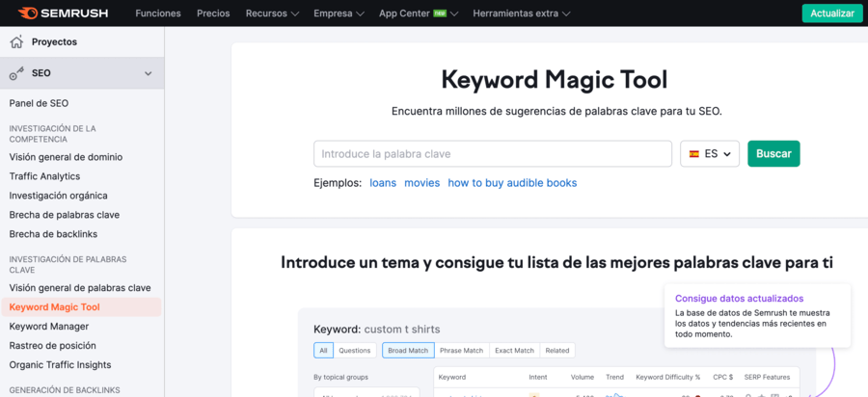Open Organic Traffic Insights
Viewport: 868px width, 397px height.
pyautogui.click(x=60, y=365)
